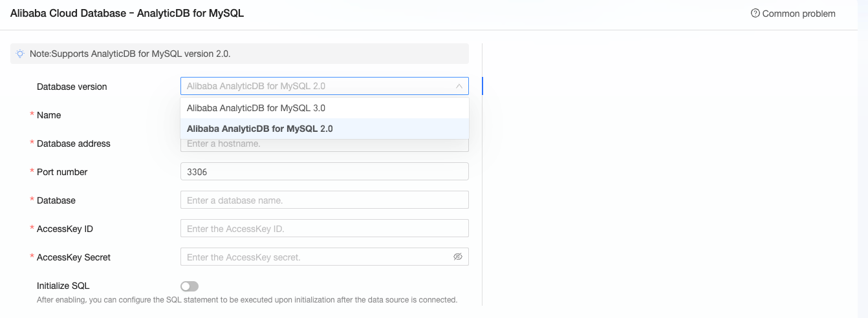Viewport: 868px width, 318px height.
Task: Click the page title AnalyticDB for MySQL
Action: click(x=127, y=13)
